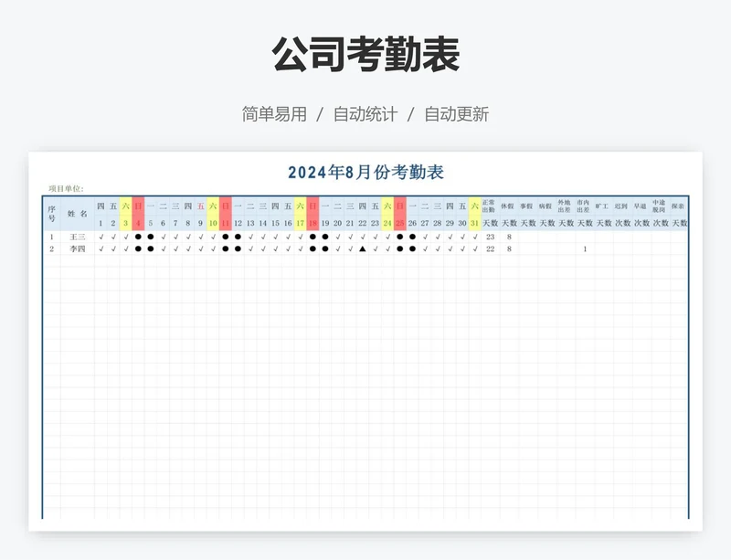Click the day 22 date cell
Screen dimensions: 731x560
tap(363, 223)
